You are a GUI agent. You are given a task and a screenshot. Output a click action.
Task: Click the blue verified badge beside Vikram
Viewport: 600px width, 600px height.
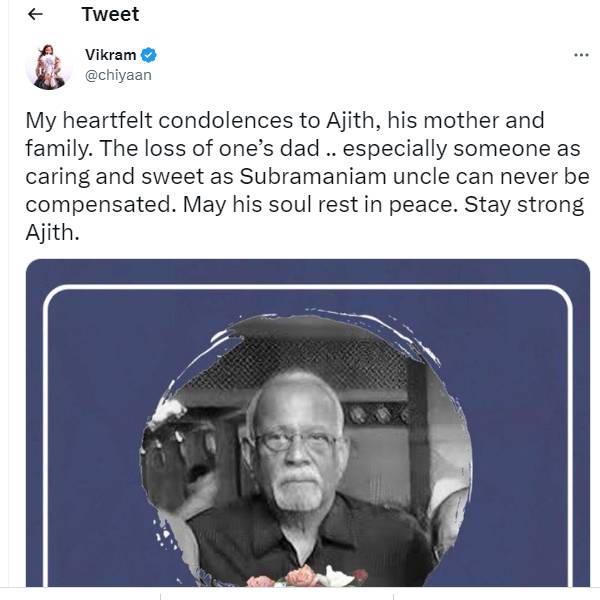pyautogui.click(x=148, y=55)
